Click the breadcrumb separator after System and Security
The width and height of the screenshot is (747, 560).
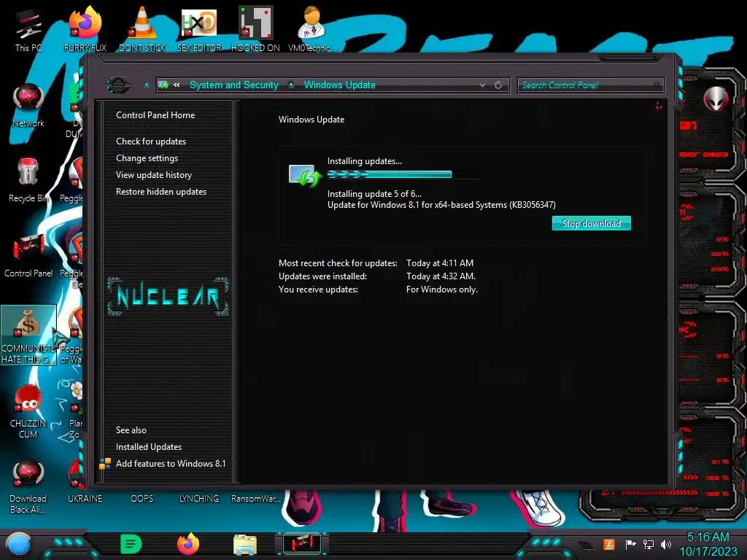click(291, 85)
